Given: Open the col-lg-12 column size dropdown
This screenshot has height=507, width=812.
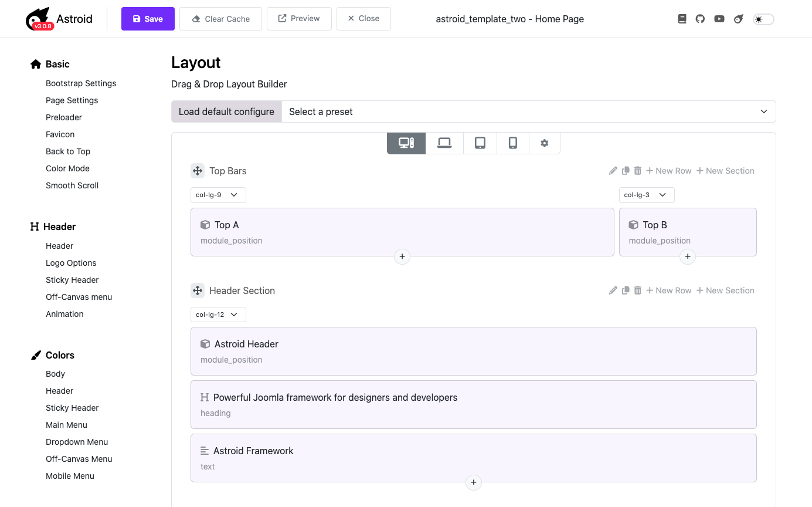Looking at the screenshot, I should click(218, 315).
